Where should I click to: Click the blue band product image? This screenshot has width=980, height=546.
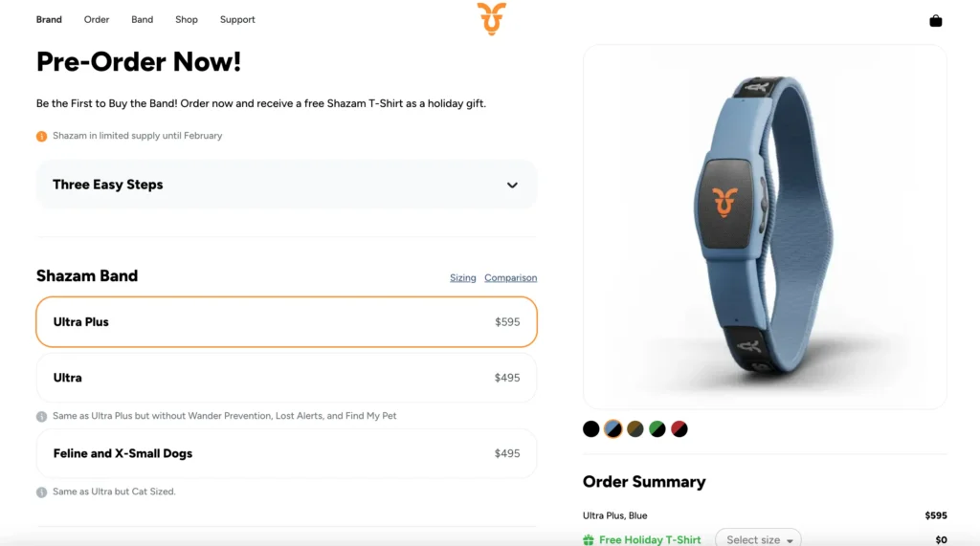pos(765,227)
